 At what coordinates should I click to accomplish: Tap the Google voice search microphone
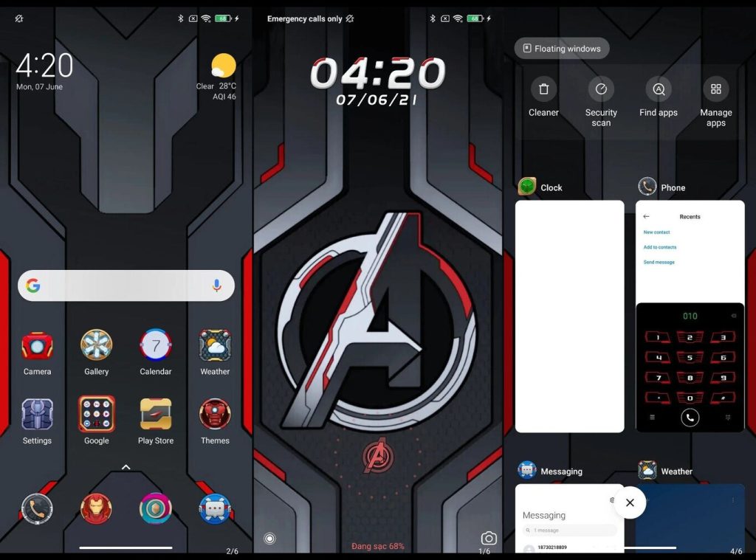pyautogui.click(x=217, y=286)
